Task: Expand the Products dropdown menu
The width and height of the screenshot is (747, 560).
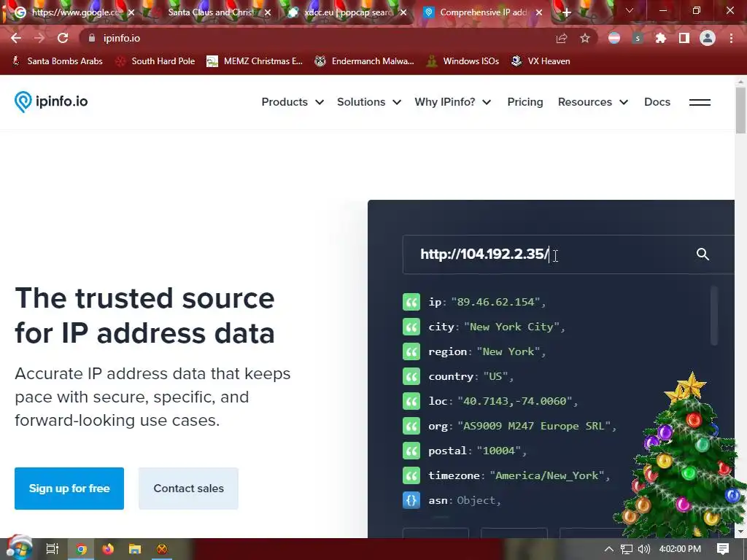Action: (293, 102)
